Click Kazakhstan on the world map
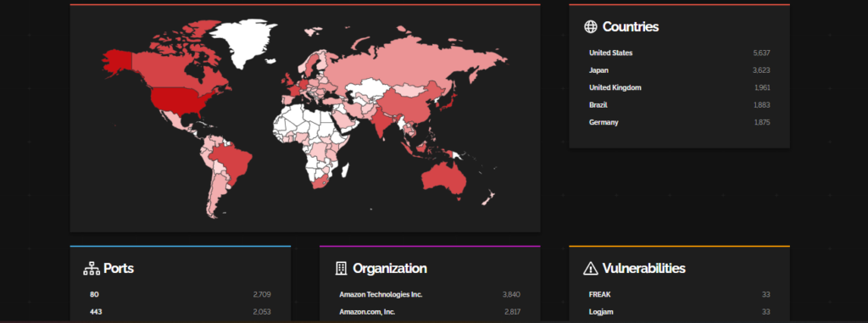Screen dimensions: 868x323 click(x=367, y=87)
